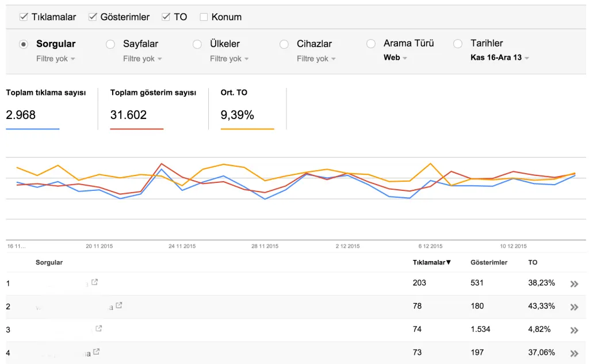Expand details arrows for the 203 clicks row
Viewport: 589px width, 364px height.
(574, 284)
